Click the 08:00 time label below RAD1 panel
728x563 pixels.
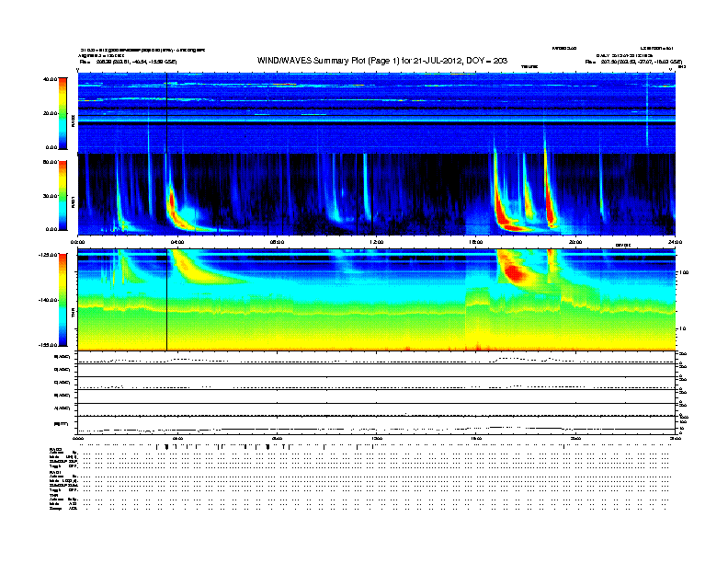click(277, 242)
